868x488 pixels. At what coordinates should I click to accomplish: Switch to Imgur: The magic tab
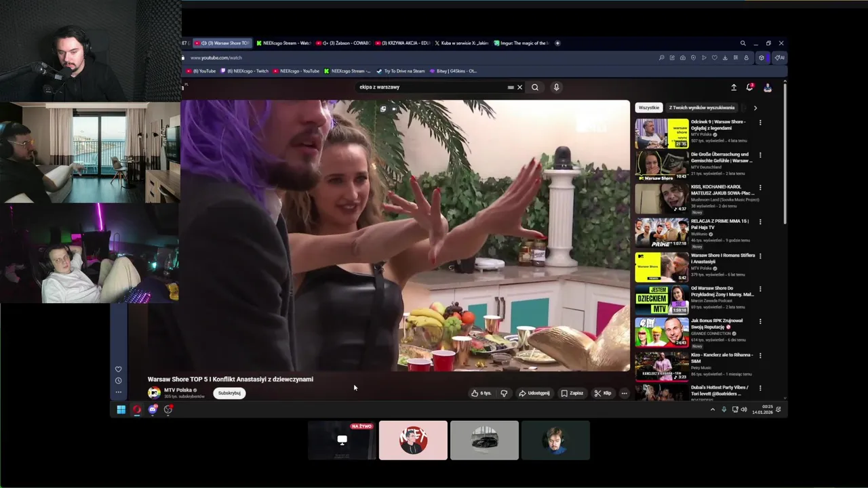tap(521, 43)
